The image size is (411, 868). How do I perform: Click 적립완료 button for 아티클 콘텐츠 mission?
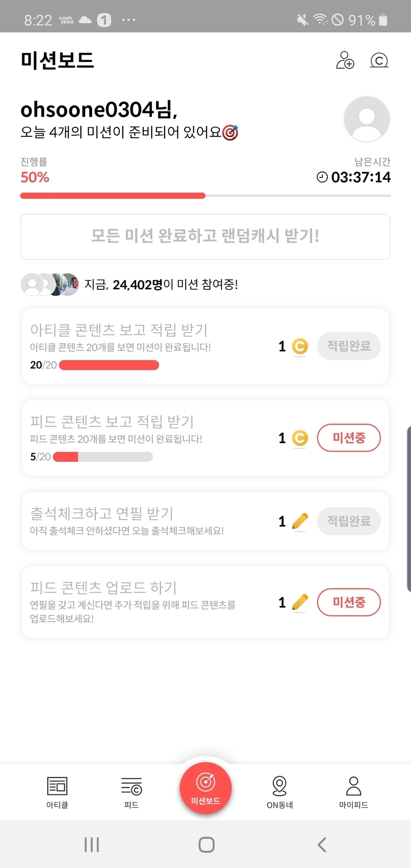[349, 346]
